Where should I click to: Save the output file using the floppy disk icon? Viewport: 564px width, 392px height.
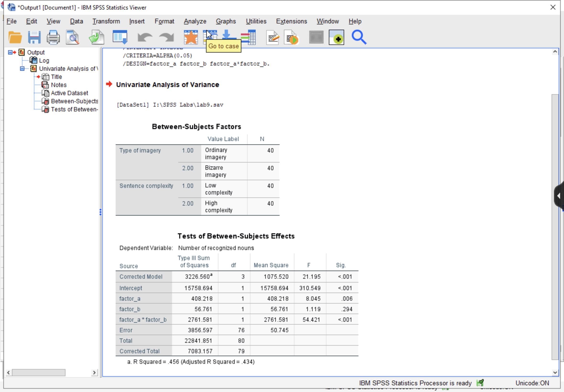[x=34, y=37]
